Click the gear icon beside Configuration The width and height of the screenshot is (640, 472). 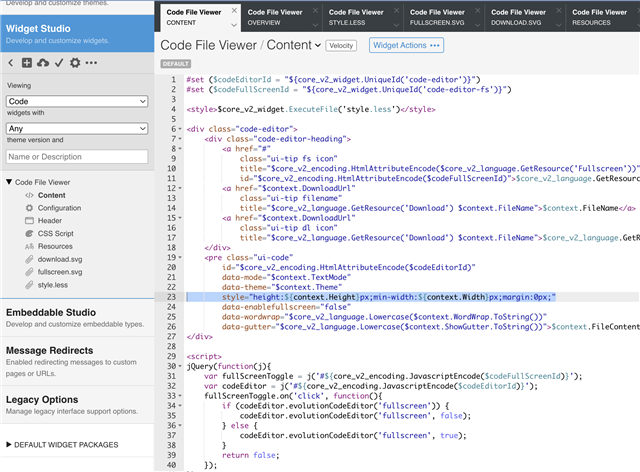coord(29,208)
